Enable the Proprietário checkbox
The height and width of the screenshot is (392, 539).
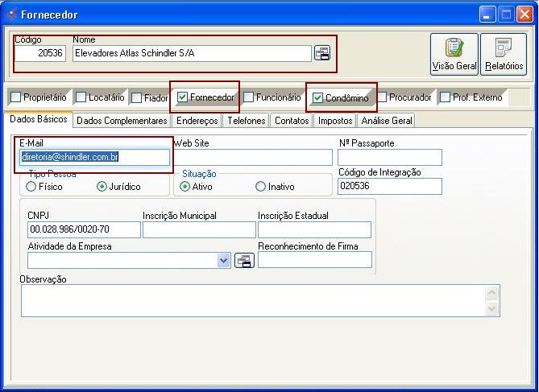coord(16,97)
